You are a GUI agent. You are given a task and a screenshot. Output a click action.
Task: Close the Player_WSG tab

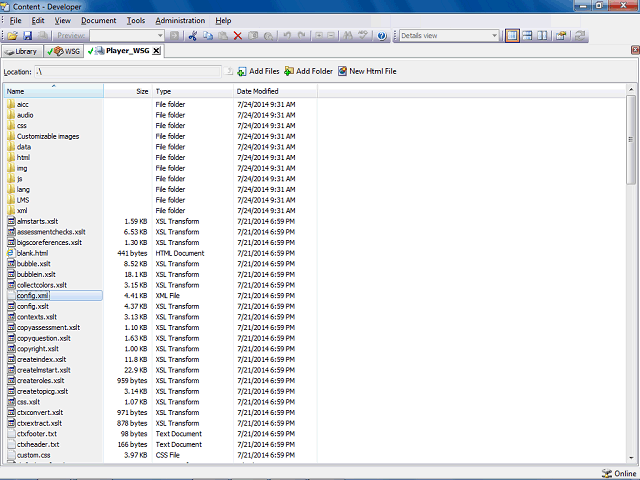pos(156,51)
